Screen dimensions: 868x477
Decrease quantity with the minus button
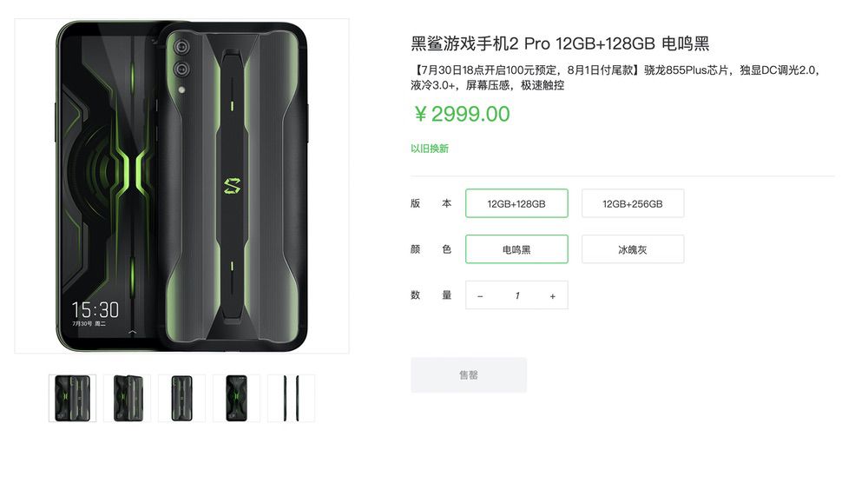pos(480,295)
